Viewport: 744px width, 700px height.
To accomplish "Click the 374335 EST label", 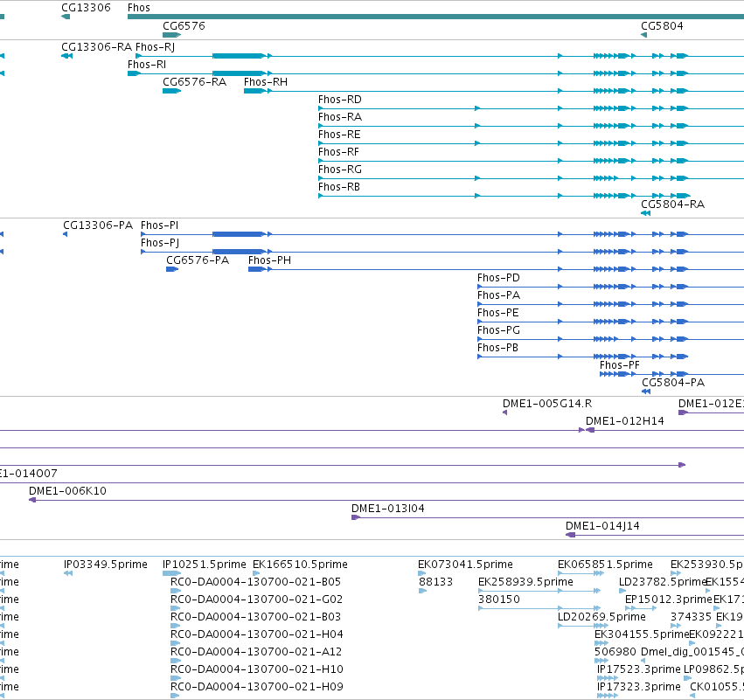I will (691, 617).
